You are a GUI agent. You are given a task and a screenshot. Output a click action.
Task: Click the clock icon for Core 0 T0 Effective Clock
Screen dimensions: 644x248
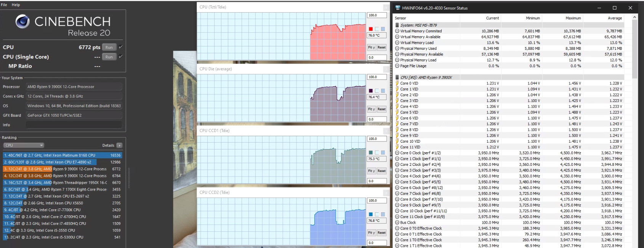[x=397, y=228]
